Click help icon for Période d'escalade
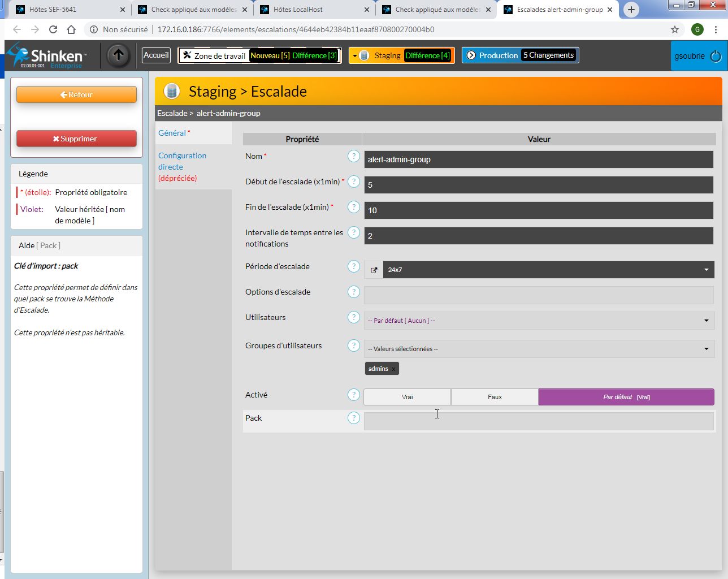 point(354,266)
